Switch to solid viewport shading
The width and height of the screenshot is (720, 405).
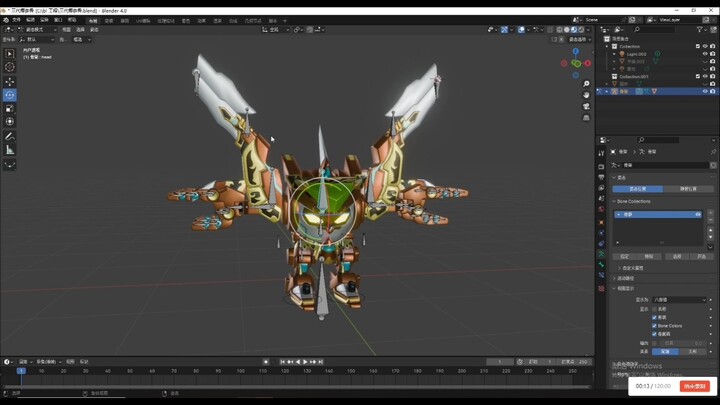pos(567,29)
